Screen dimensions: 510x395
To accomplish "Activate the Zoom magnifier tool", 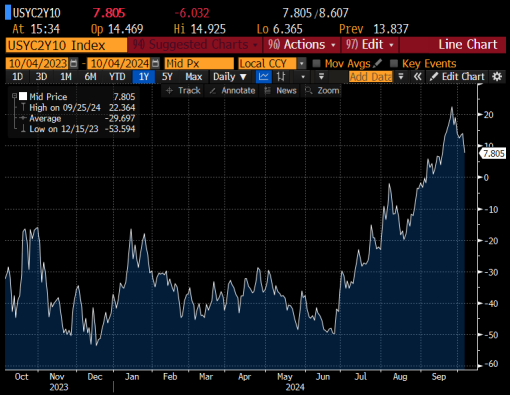I will point(322,91).
